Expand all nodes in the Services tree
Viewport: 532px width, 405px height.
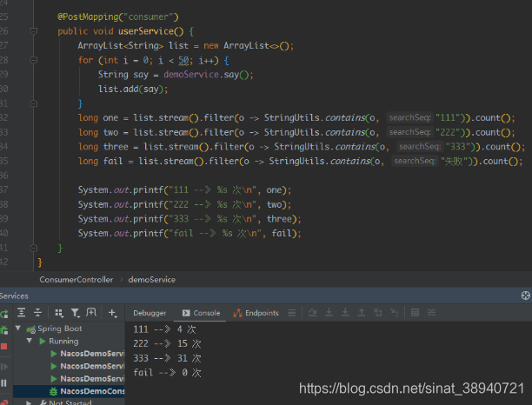coord(22,312)
